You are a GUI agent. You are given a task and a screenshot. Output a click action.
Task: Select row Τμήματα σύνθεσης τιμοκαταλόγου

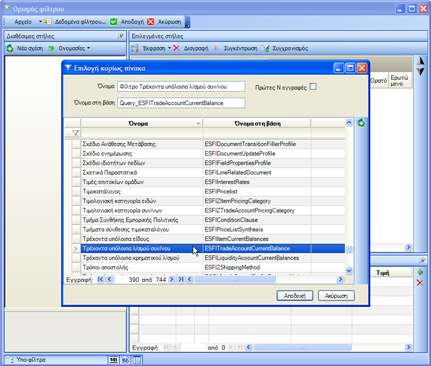pos(208,230)
